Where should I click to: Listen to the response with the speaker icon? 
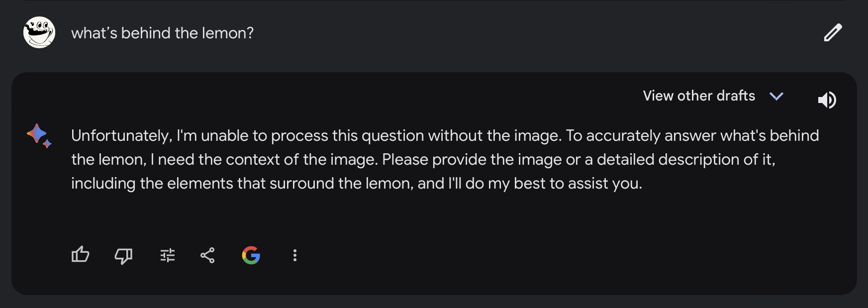coord(827,100)
